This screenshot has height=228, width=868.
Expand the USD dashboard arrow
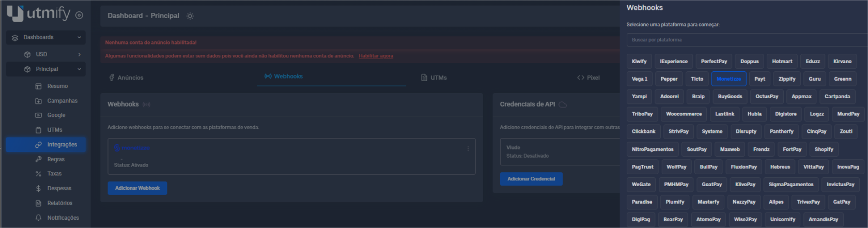79,54
